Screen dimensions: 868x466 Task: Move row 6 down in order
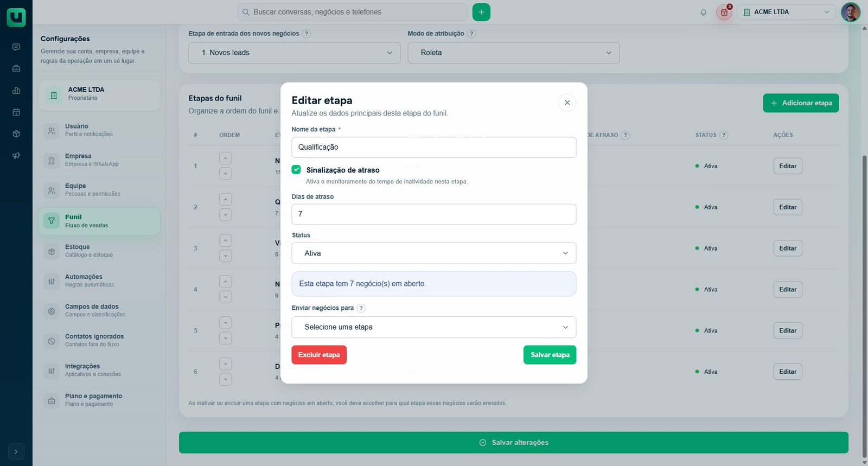pyautogui.click(x=226, y=379)
